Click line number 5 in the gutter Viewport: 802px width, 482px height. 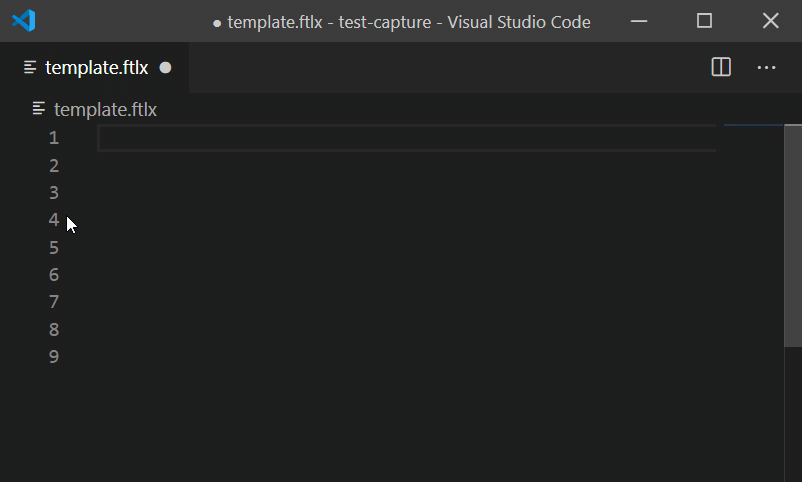54,248
